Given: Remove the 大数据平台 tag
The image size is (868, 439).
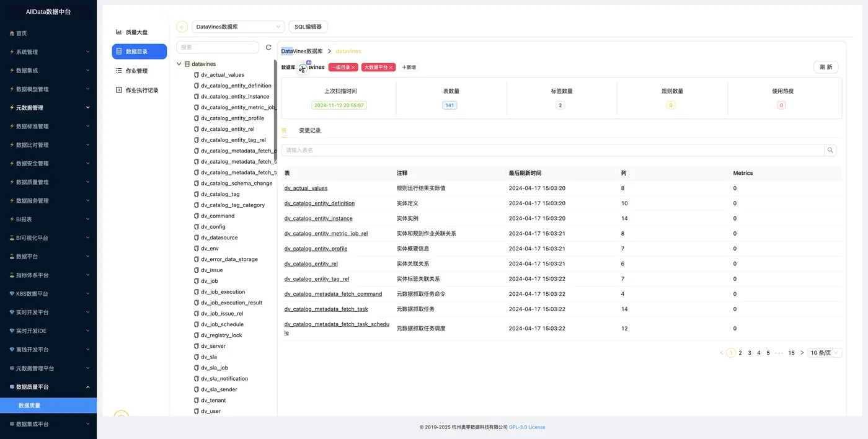Looking at the screenshot, I should click(x=391, y=67).
